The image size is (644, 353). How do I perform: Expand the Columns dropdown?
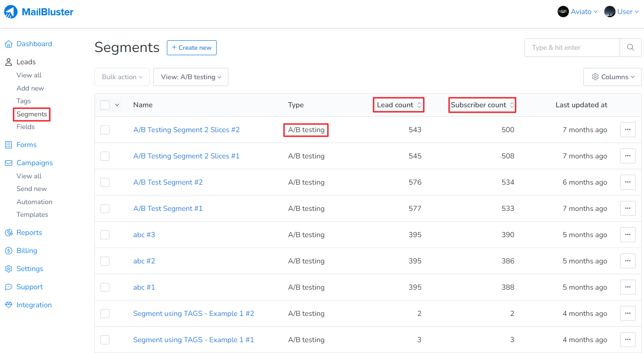point(612,77)
